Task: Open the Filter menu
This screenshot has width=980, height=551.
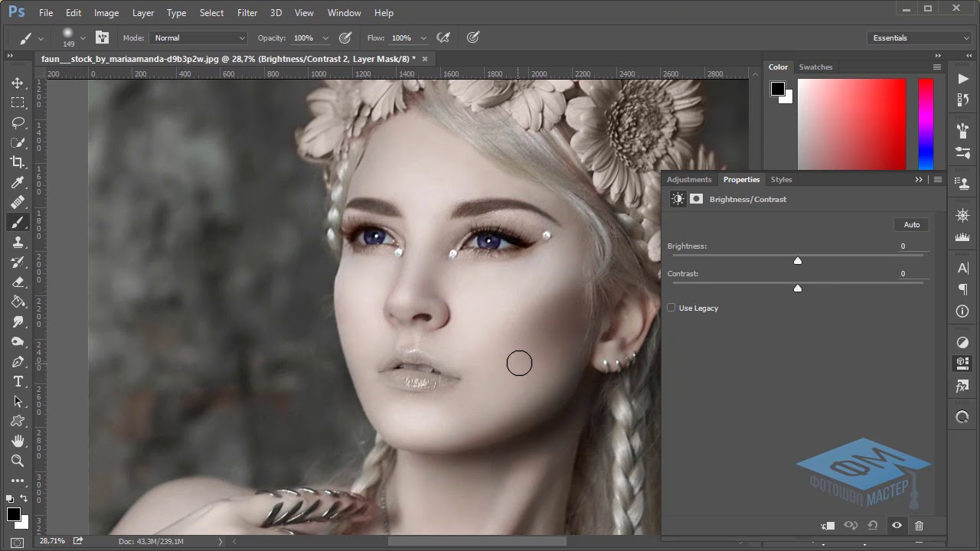Action: tap(247, 13)
